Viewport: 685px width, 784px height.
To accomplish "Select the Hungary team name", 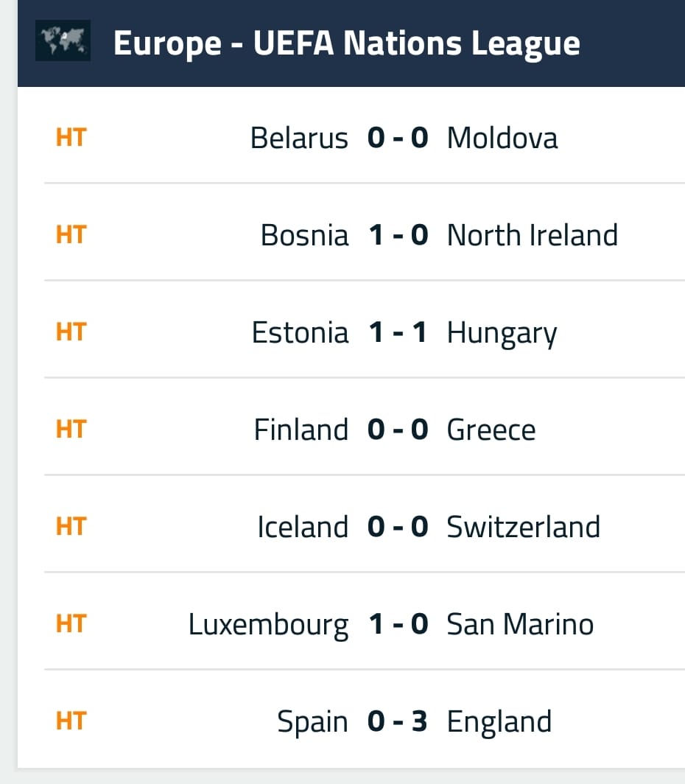I will 502,334.
